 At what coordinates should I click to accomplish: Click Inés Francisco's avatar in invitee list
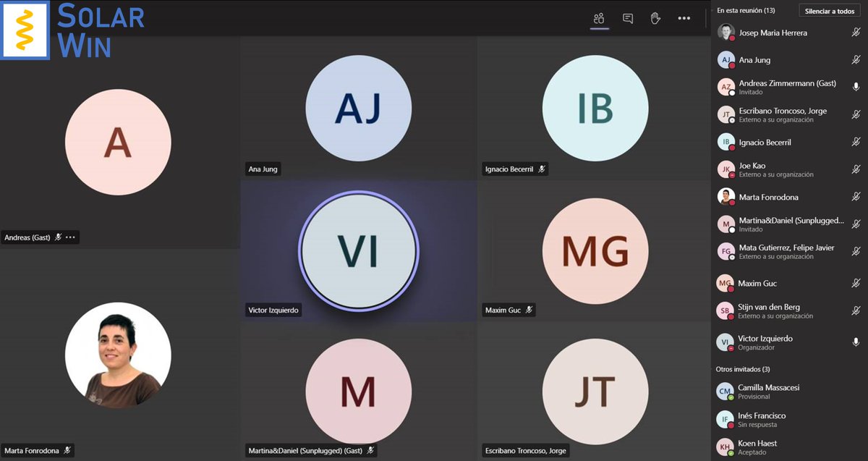(x=725, y=420)
